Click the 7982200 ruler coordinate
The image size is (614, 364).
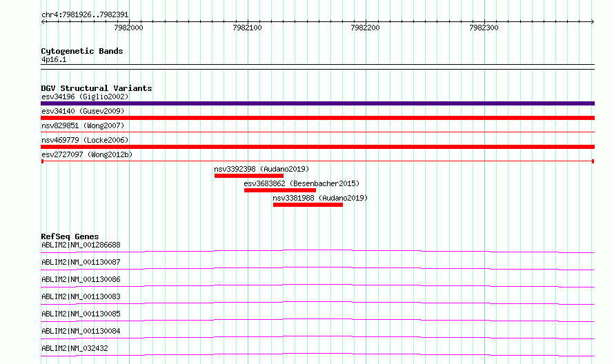click(x=366, y=28)
